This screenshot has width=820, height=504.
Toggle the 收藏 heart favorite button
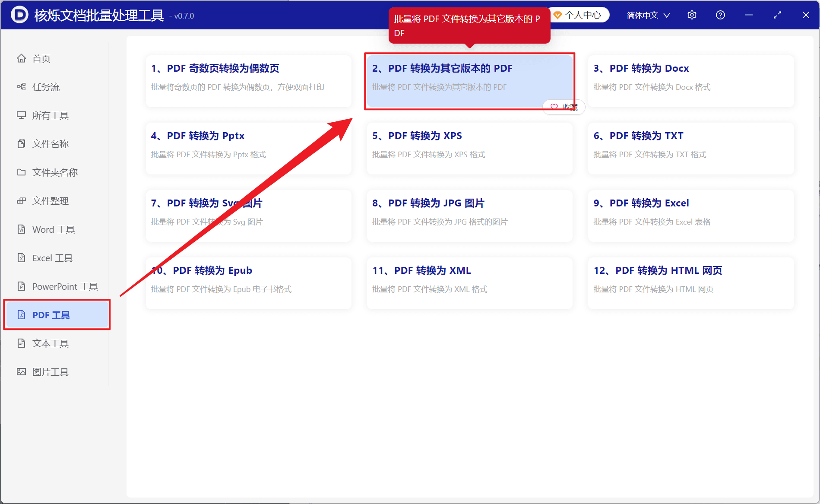click(564, 107)
